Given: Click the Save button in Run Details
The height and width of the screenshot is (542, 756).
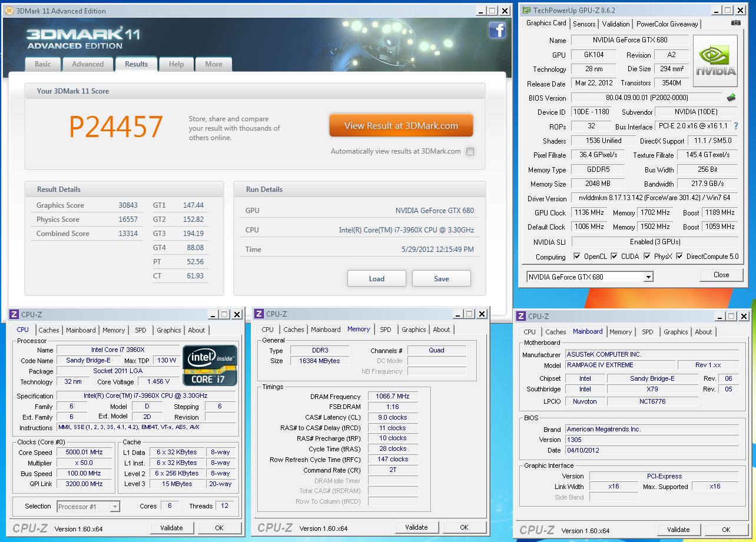Looking at the screenshot, I should coord(442,278).
